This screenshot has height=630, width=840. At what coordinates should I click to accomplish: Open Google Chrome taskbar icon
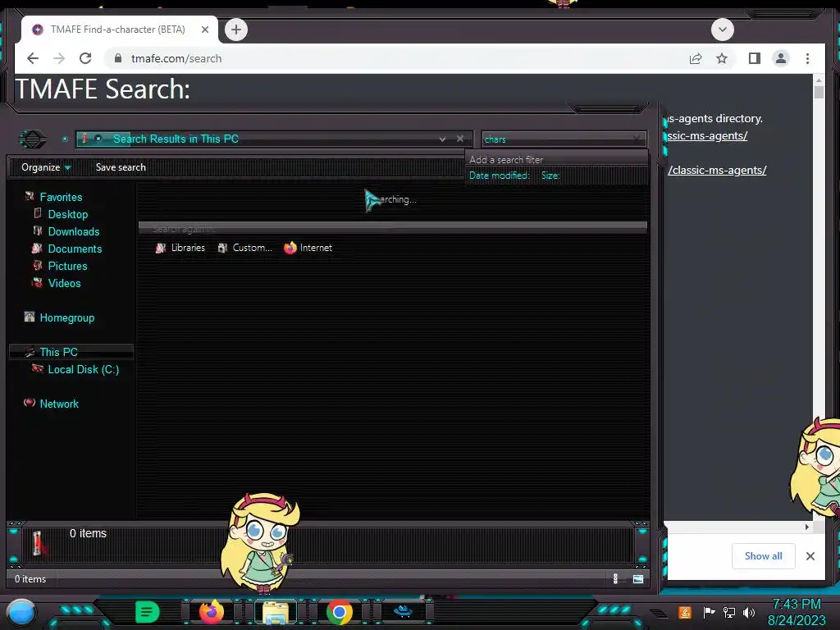click(x=339, y=612)
